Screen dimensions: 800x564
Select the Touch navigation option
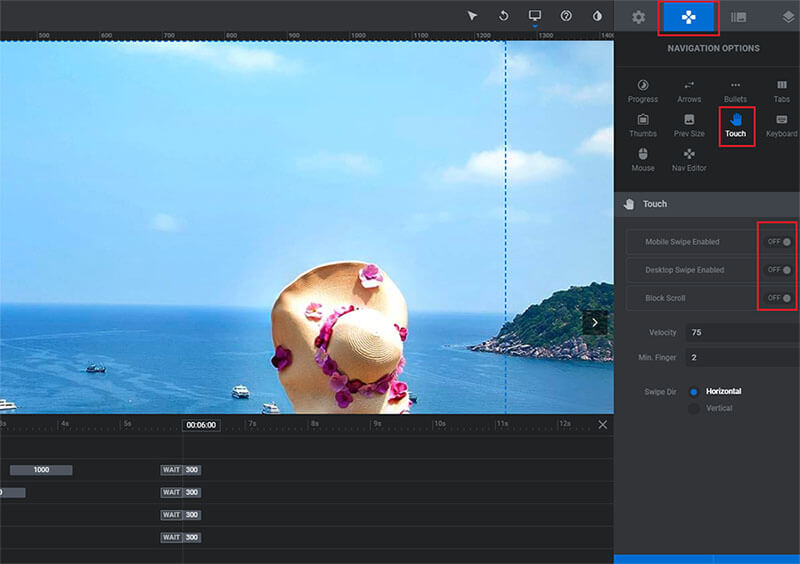coord(735,125)
